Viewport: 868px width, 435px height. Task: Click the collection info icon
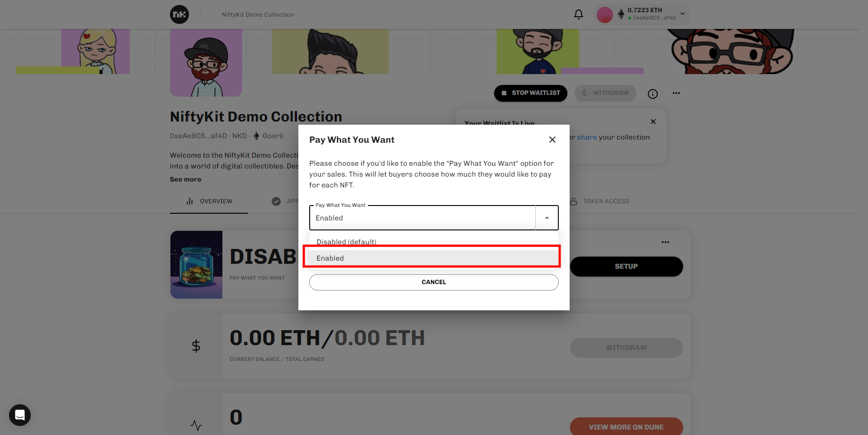(x=652, y=94)
